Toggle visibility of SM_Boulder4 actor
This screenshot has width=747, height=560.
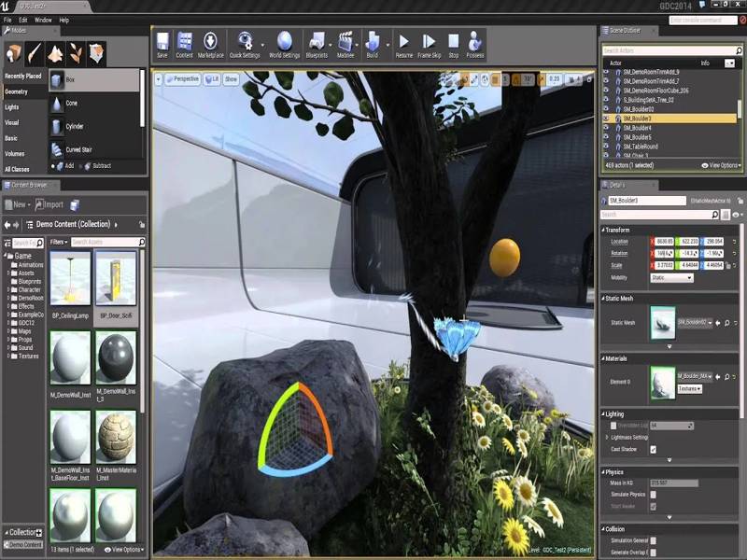click(606, 128)
